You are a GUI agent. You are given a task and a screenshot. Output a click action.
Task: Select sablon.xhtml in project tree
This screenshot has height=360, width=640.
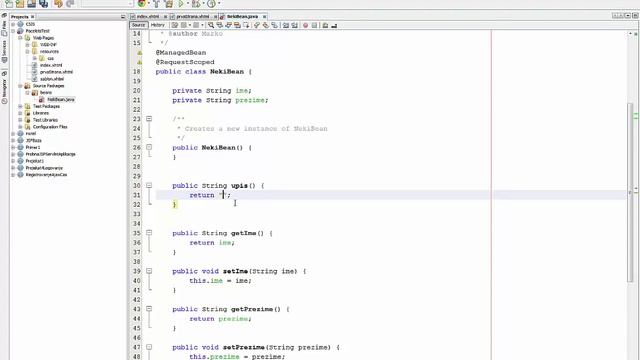[52, 79]
